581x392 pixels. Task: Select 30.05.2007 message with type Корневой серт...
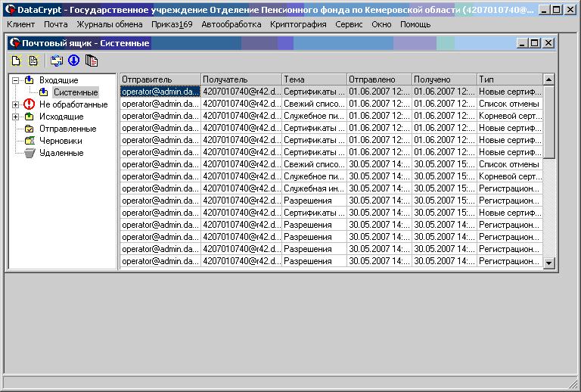(x=331, y=176)
